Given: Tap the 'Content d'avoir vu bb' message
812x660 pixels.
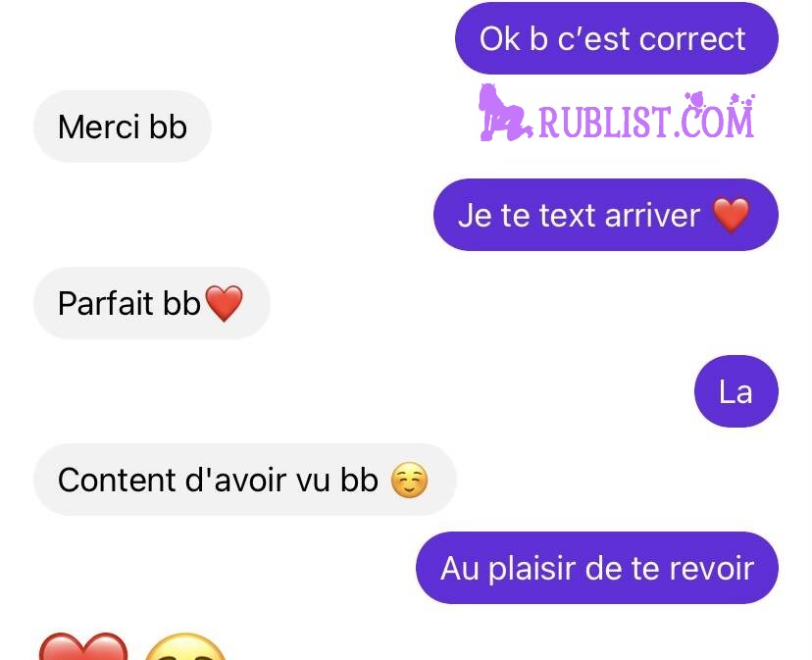Looking at the screenshot, I should [244, 480].
